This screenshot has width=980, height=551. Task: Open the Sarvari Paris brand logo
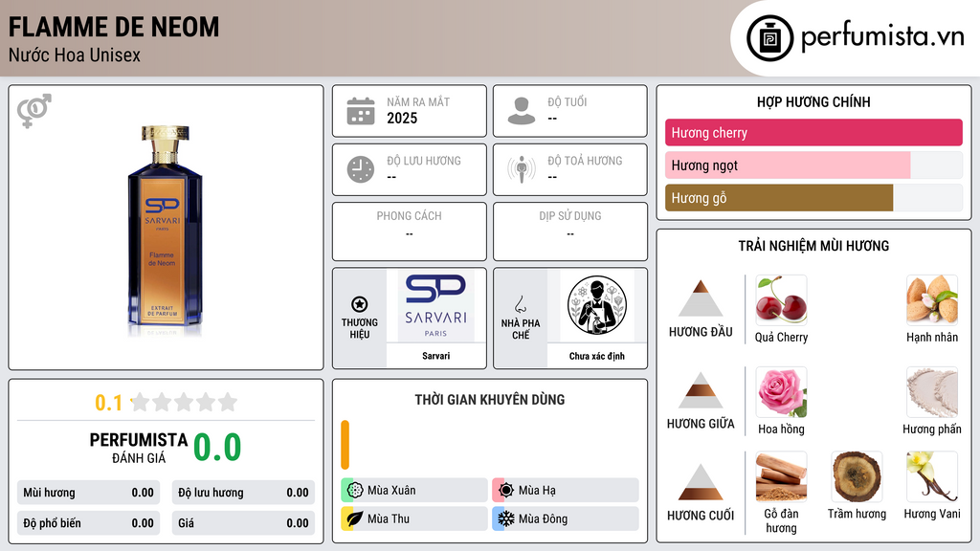pyautogui.click(x=435, y=305)
